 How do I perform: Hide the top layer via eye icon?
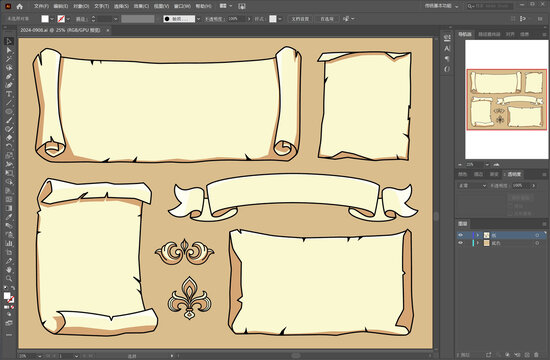[461, 235]
